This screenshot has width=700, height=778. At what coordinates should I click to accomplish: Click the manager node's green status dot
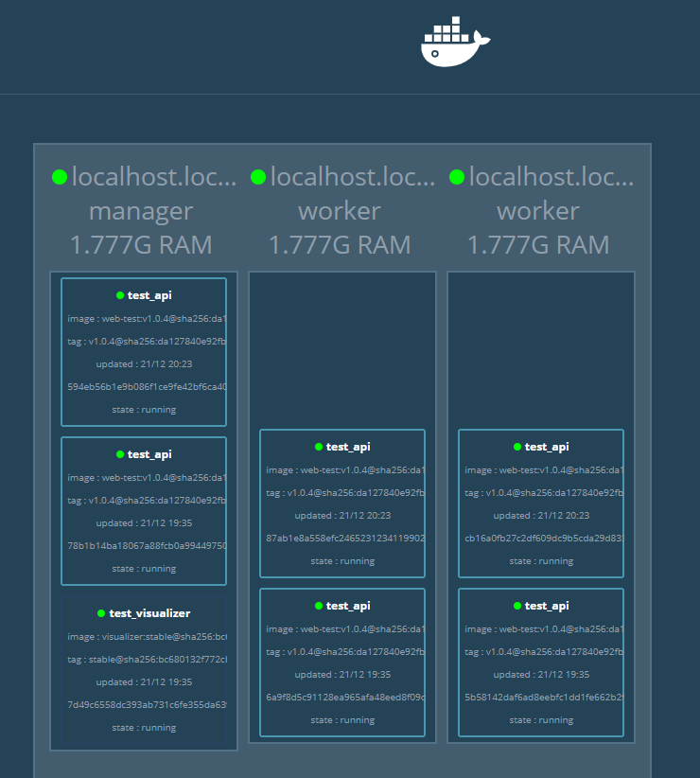click(x=60, y=177)
